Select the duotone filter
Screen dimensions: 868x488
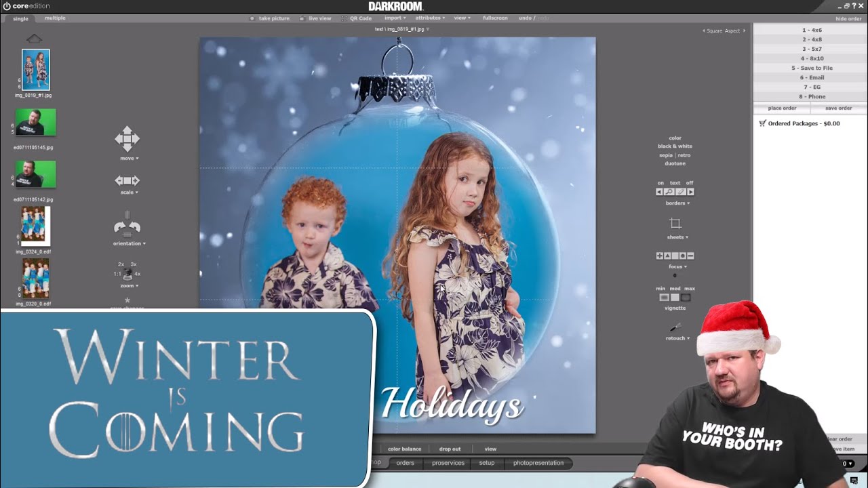click(x=675, y=163)
